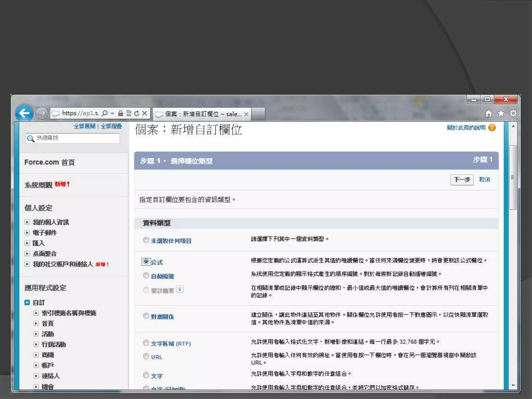Expand 我的個人資訊 in the sidebar

tap(27, 222)
